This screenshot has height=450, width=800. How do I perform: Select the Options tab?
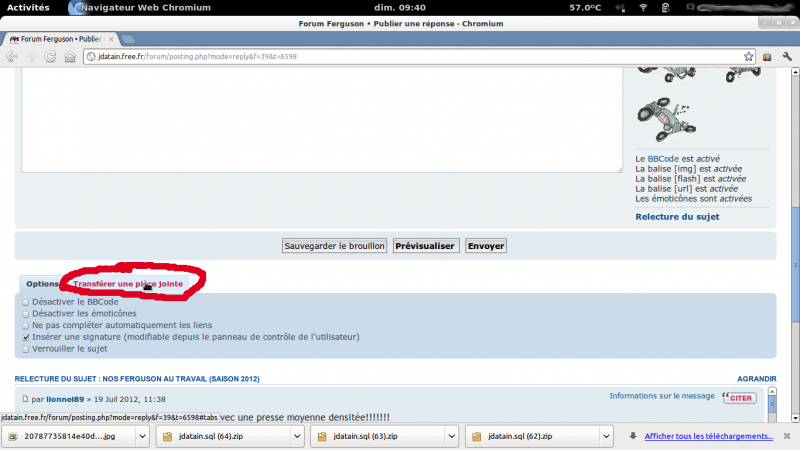point(42,284)
